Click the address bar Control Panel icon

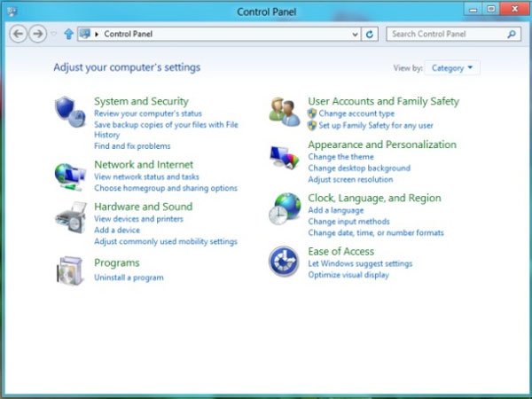point(85,34)
